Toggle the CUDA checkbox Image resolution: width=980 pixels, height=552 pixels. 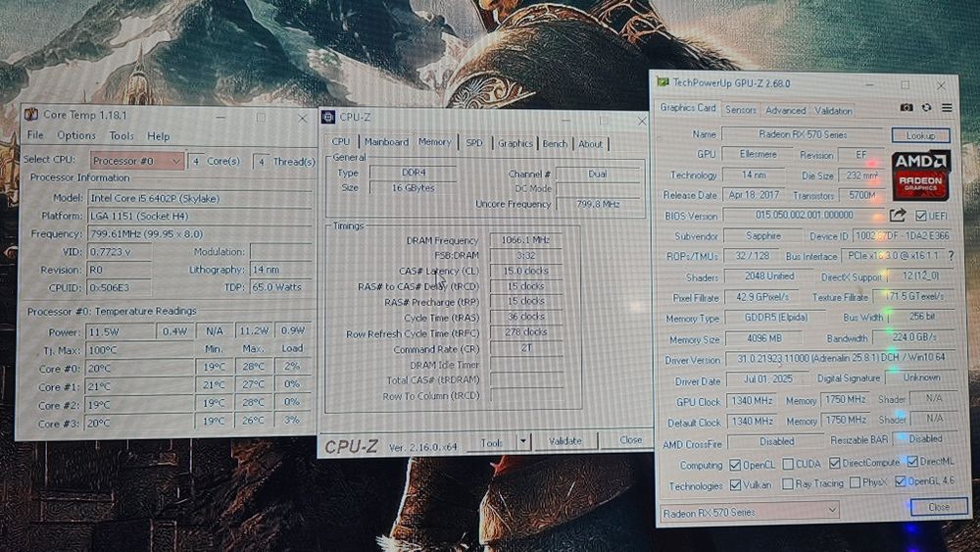pyautogui.click(x=788, y=464)
